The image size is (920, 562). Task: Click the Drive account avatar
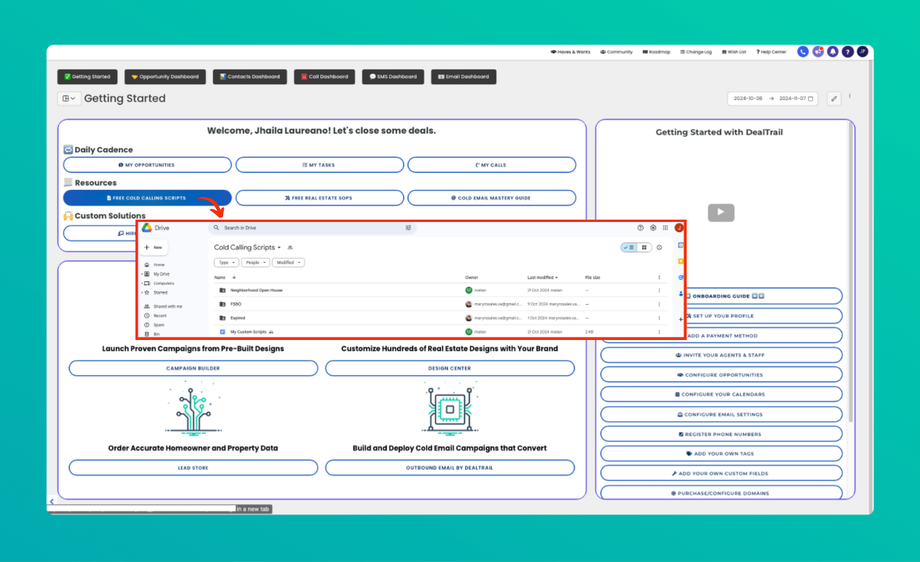click(679, 228)
